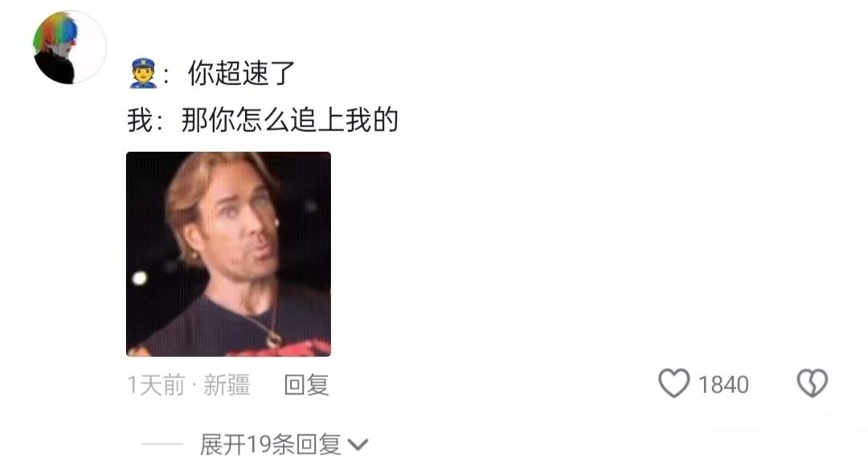Click the police officer emoji in the comment
Image resolution: width=868 pixels, height=476 pixels.
[x=143, y=73]
